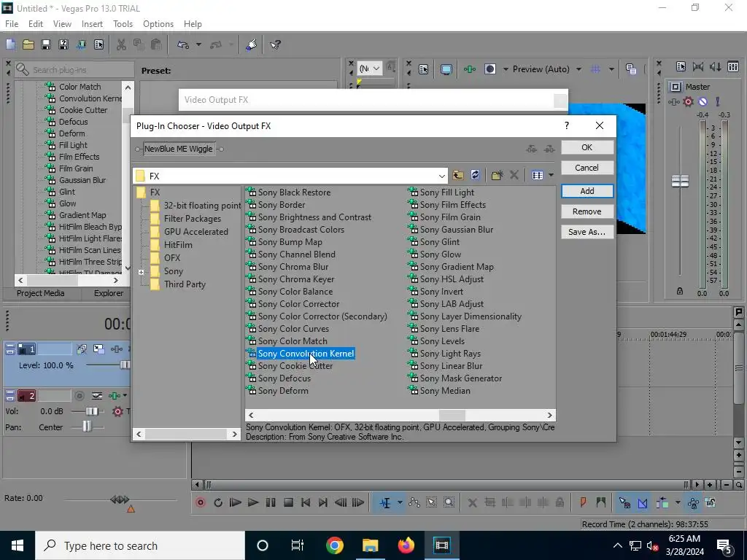The width and height of the screenshot is (747, 560).
Task: Open the FX folder path dropdown
Action: 441,176
